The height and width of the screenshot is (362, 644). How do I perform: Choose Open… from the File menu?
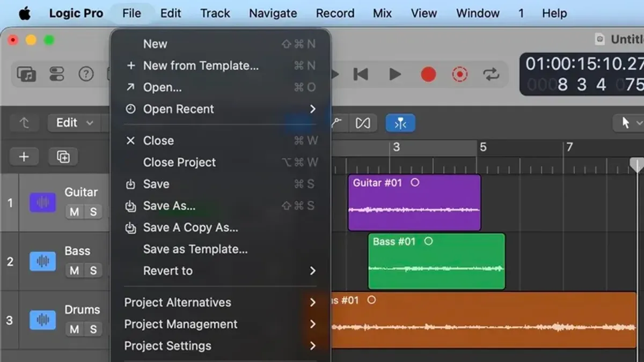(221, 87)
